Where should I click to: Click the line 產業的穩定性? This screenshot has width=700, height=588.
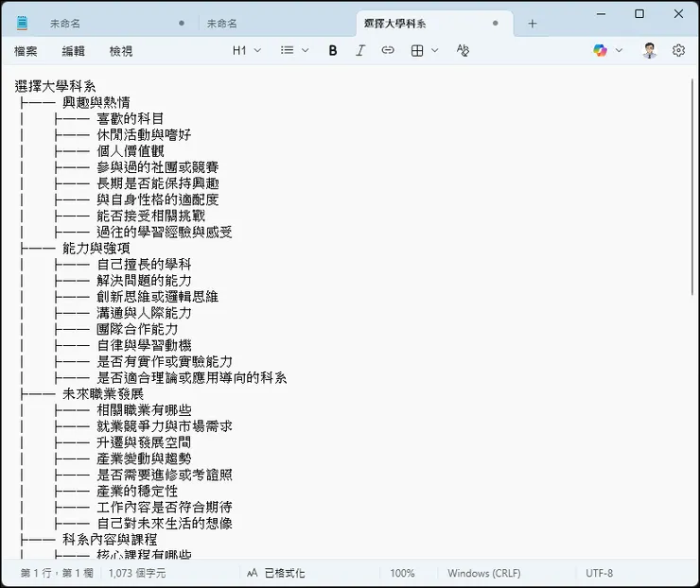click(137, 492)
